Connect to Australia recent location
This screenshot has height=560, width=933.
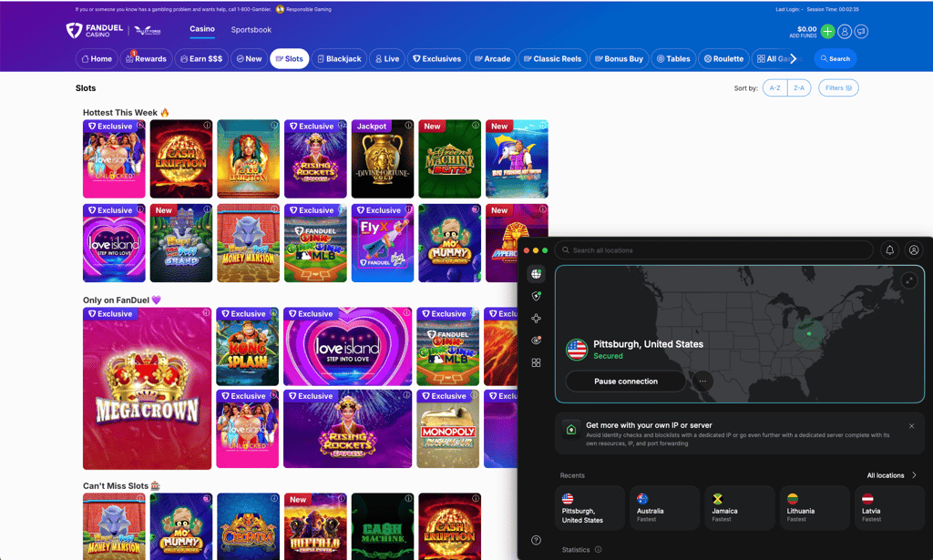(664, 508)
